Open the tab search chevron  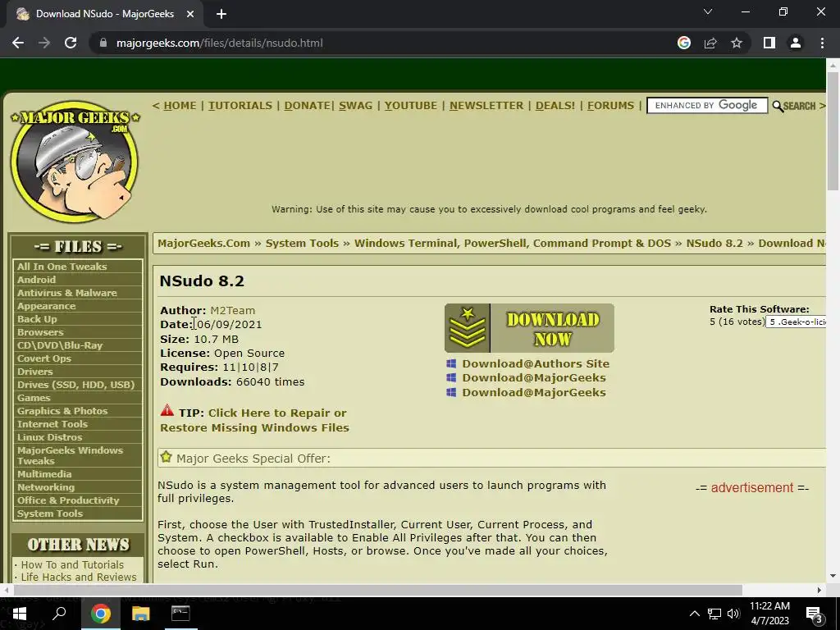click(708, 11)
